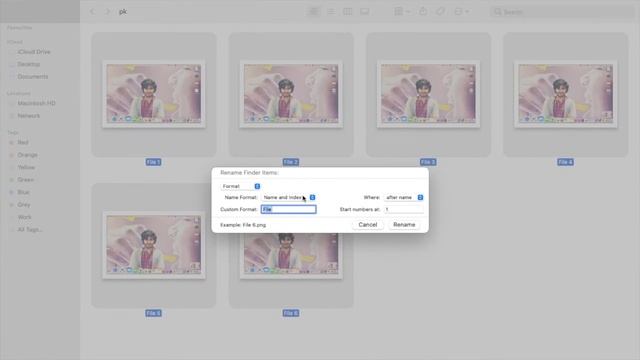Click the File 1 name label

153,162
